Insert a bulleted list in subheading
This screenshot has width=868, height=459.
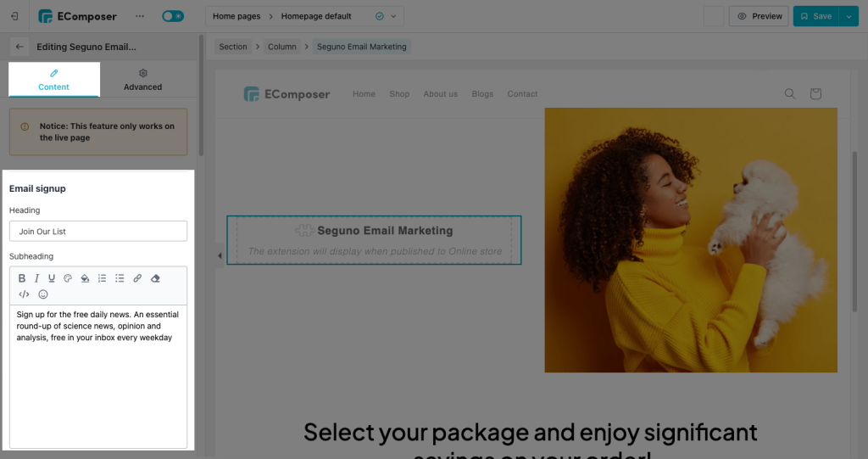point(120,278)
